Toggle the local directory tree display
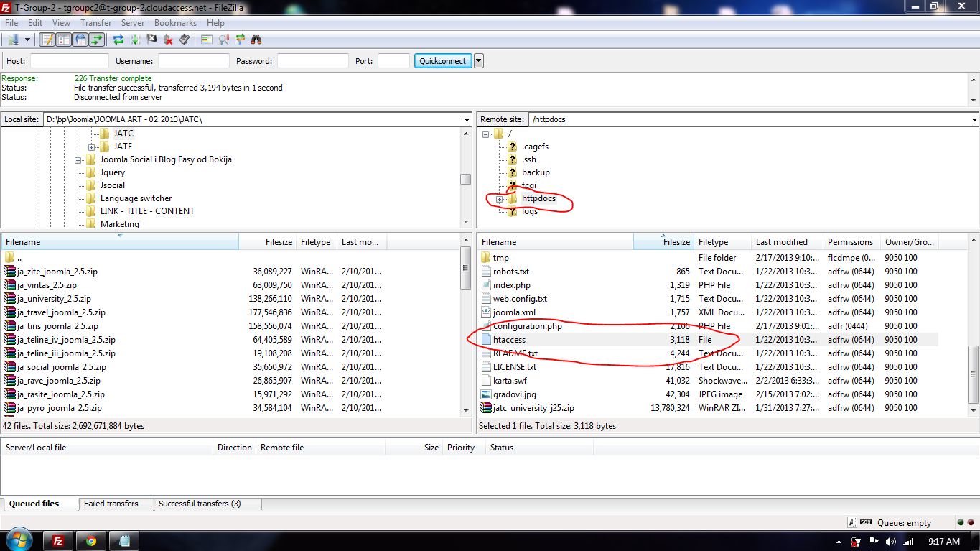This screenshot has height=551, width=980. (x=64, y=40)
